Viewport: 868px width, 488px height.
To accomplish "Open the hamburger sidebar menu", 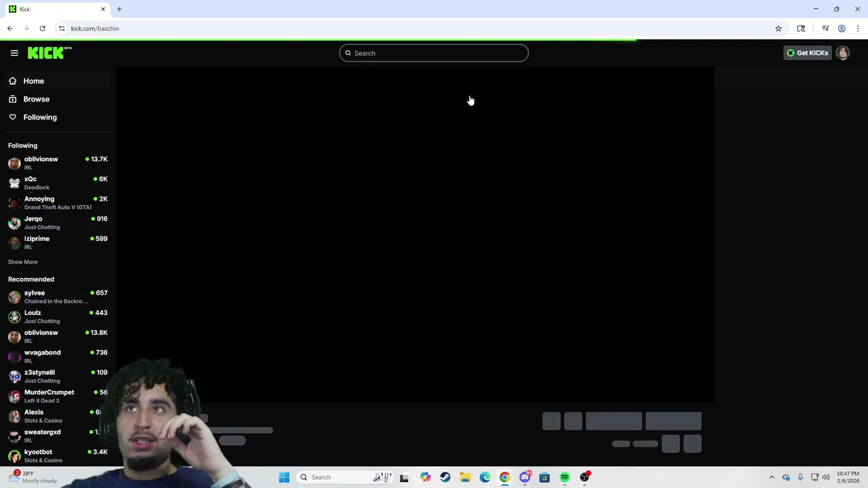I will coord(14,53).
